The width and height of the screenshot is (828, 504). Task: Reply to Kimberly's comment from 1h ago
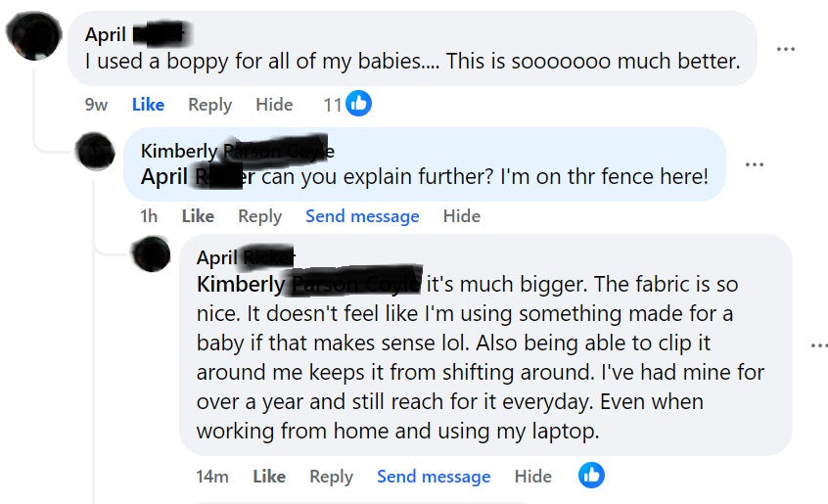click(259, 216)
